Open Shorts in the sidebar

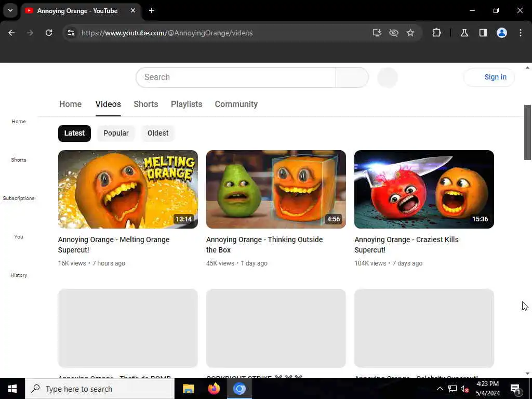(19, 160)
